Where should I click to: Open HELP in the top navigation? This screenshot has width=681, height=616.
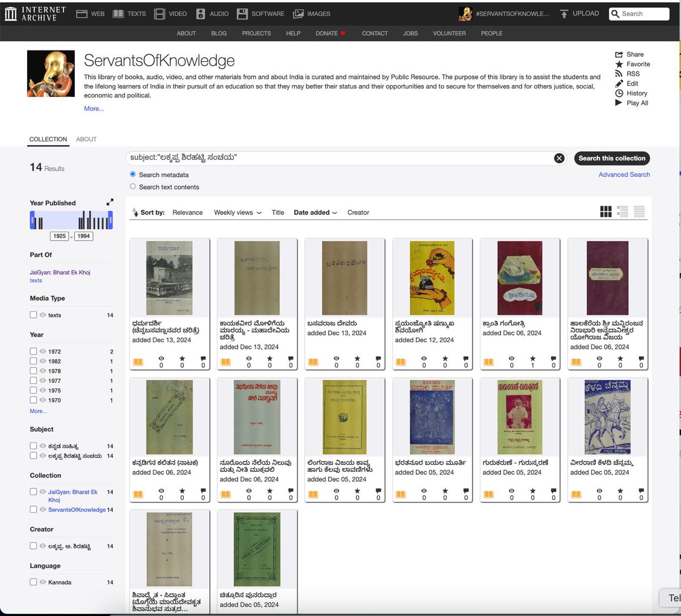click(293, 33)
